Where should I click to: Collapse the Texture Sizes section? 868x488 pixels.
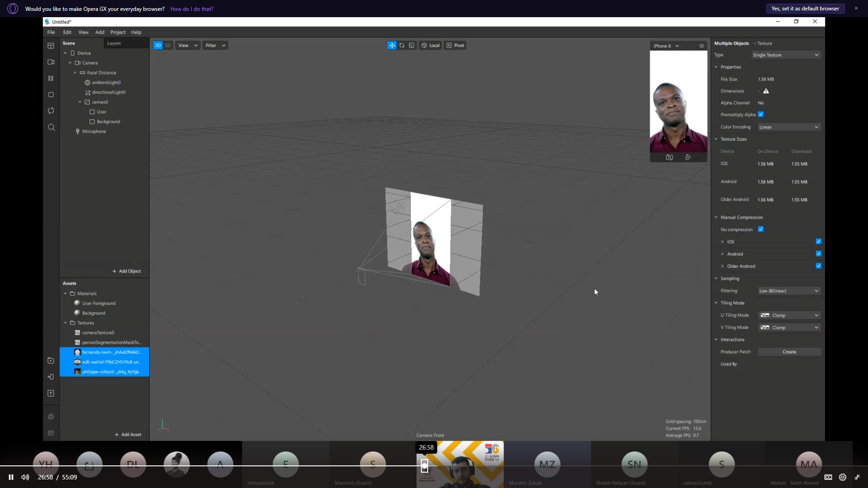pyautogui.click(x=716, y=139)
